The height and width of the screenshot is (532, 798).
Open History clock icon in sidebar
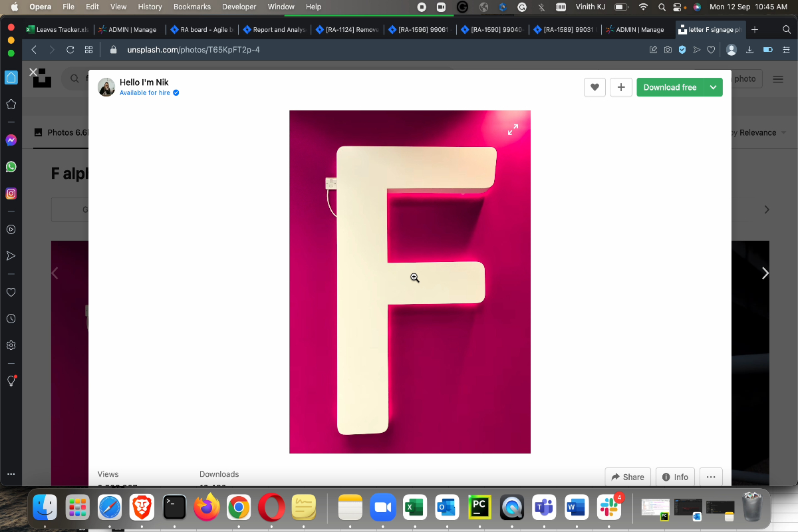click(x=11, y=319)
